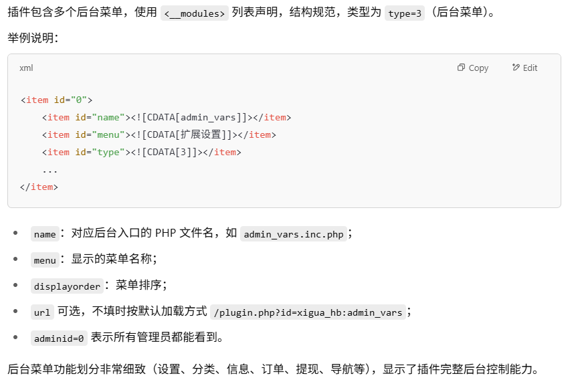Click the url code tag in the bullet list
The width and height of the screenshot is (574, 392).
[41, 312]
